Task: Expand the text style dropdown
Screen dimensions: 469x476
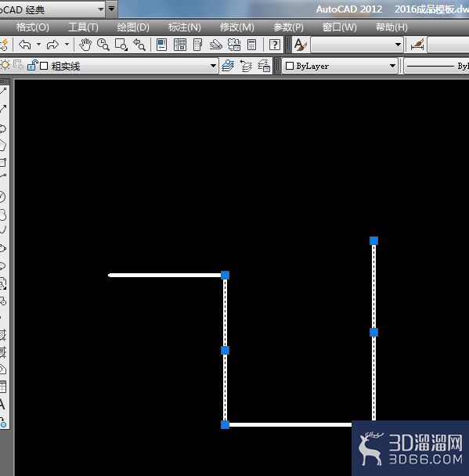Action: coord(398,45)
